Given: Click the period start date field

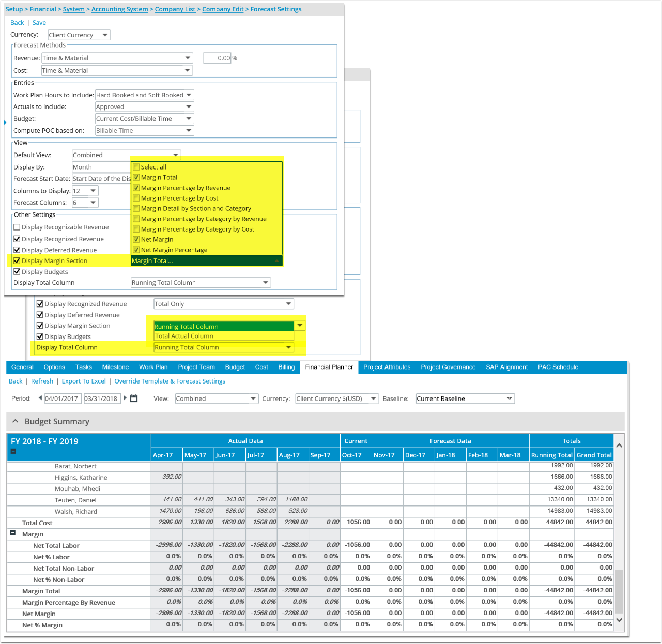Looking at the screenshot, I should pos(62,398).
